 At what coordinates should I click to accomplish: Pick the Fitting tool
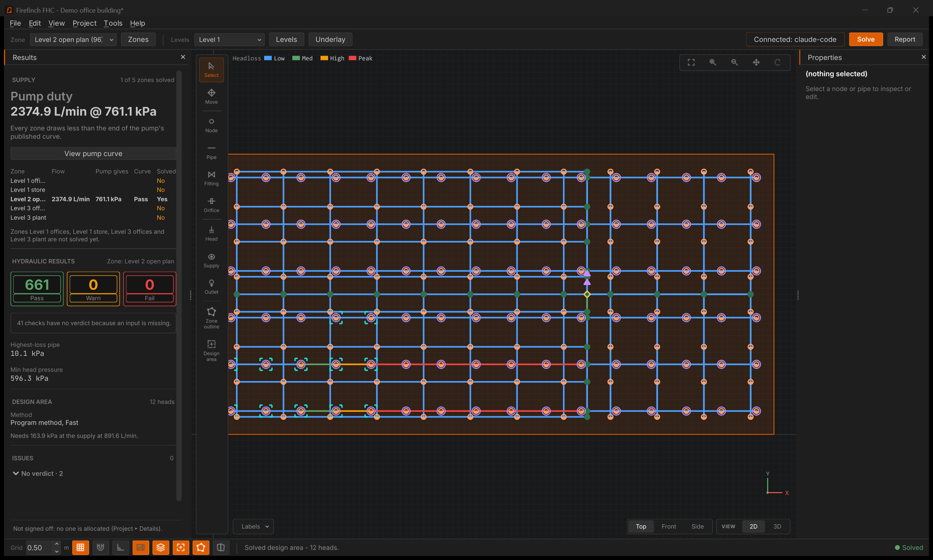(x=211, y=178)
